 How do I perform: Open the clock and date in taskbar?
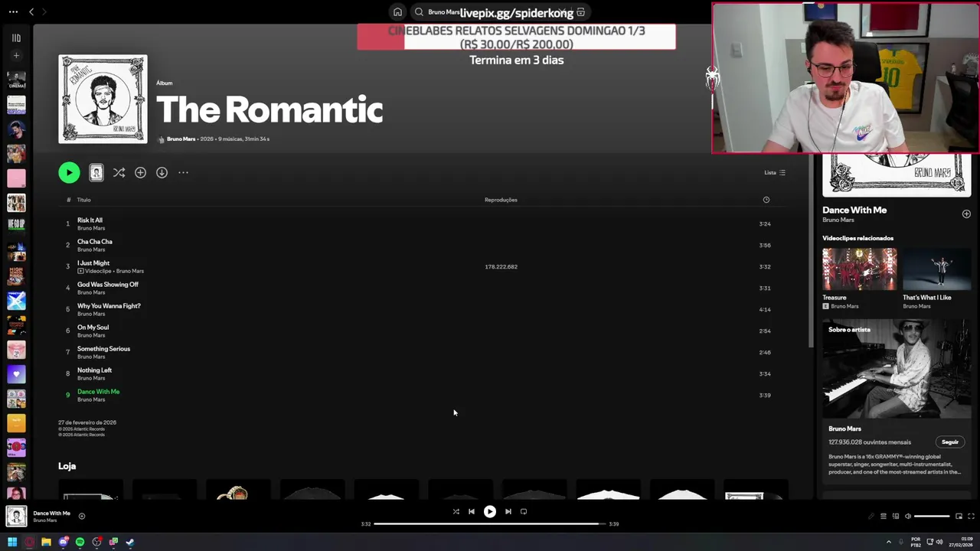click(x=961, y=542)
